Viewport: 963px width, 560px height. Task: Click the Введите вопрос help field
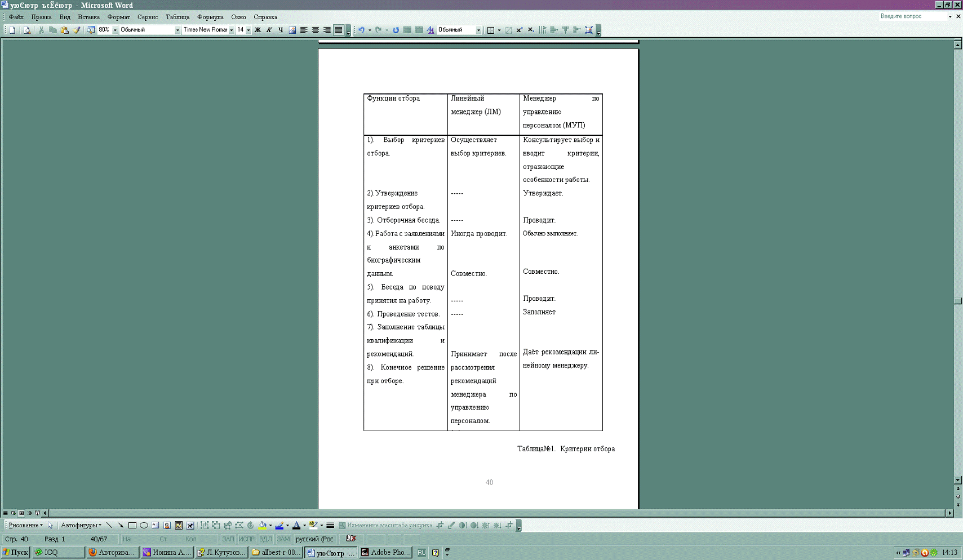click(912, 16)
